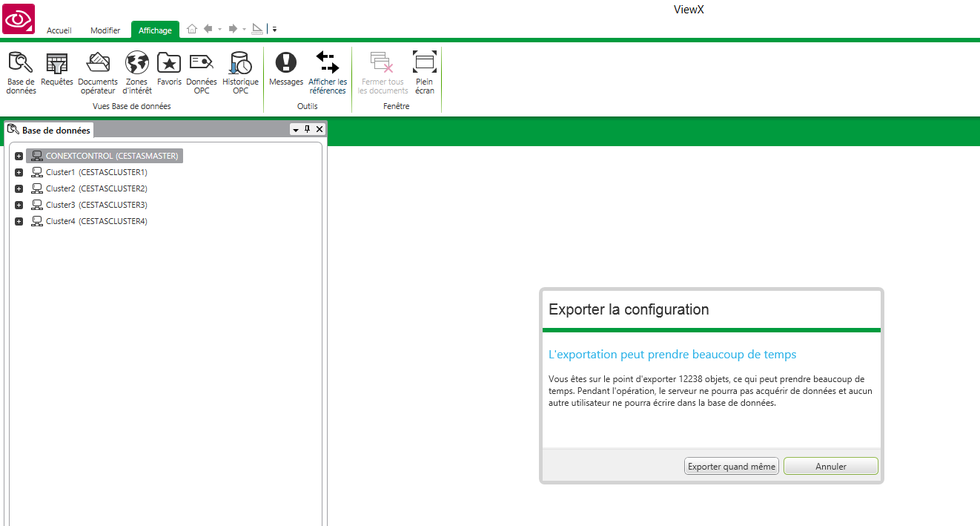
Task: Open the Base de données panel options dropdown
Action: [x=296, y=130]
